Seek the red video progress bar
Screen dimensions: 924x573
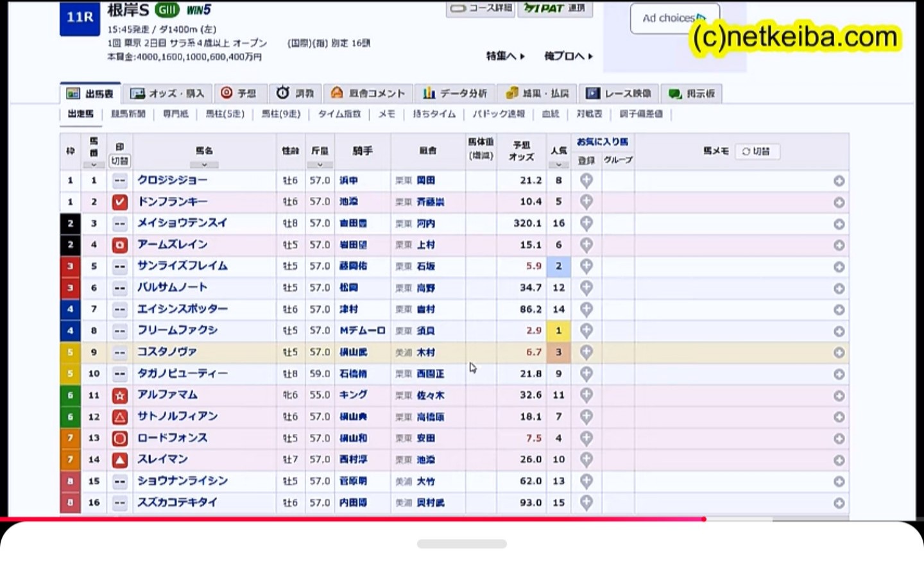[x=704, y=519]
